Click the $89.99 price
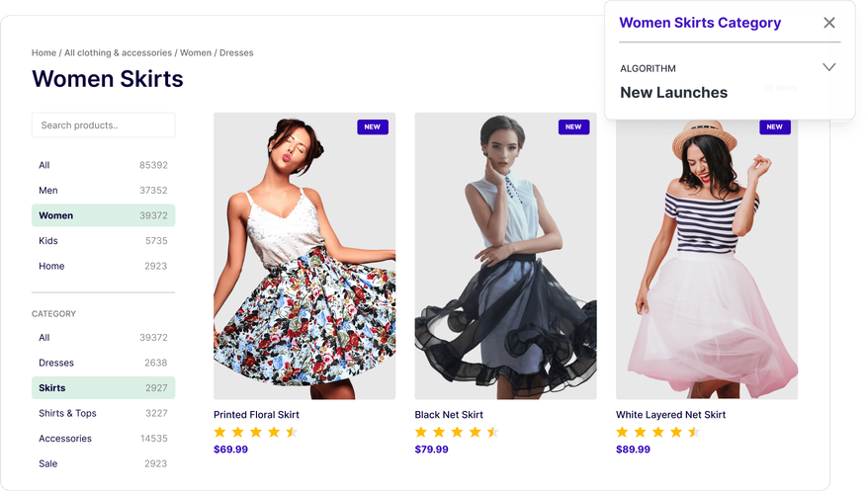 point(634,450)
